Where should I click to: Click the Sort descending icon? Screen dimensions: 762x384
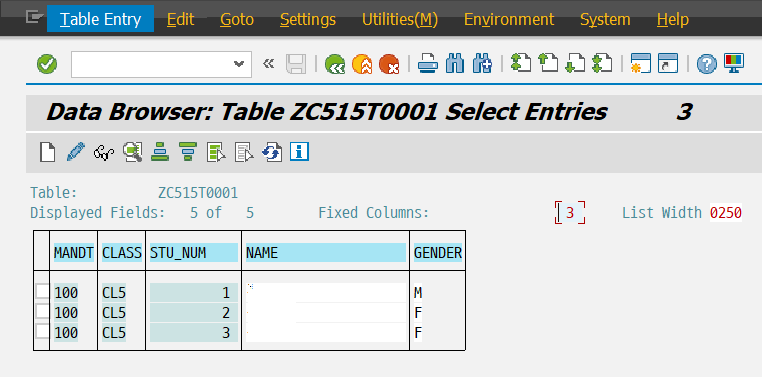(x=188, y=152)
